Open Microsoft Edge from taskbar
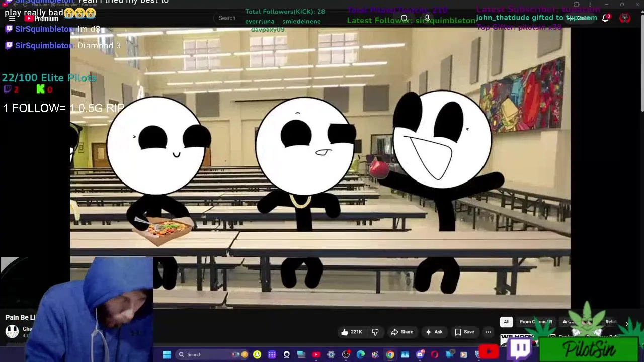Viewport: 644px width, 362px height. pos(360,354)
